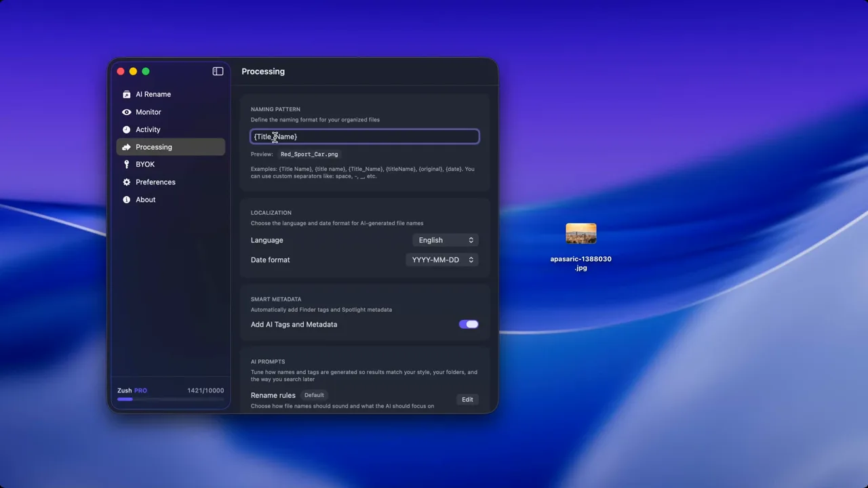The width and height of the screenshot is (868, 488).
Task: Click the AI PROMPTS section heading
Action: [268, 362]
